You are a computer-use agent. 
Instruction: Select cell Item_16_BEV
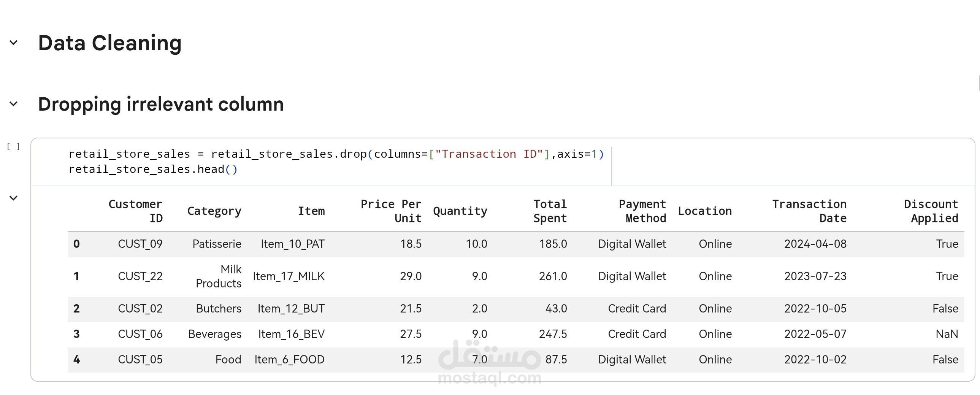292,334
